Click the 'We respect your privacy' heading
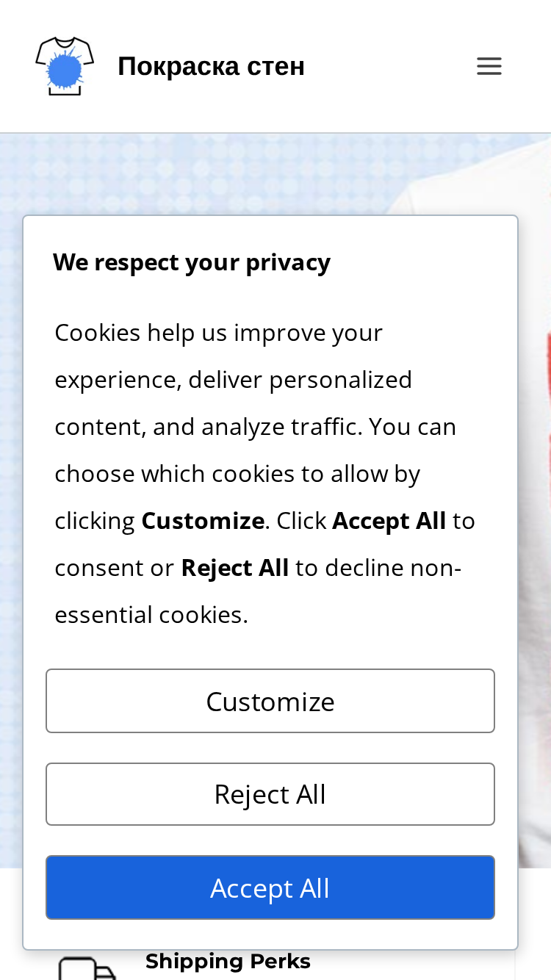The width and height of the screenshot is (551, 980). [192, 262]
